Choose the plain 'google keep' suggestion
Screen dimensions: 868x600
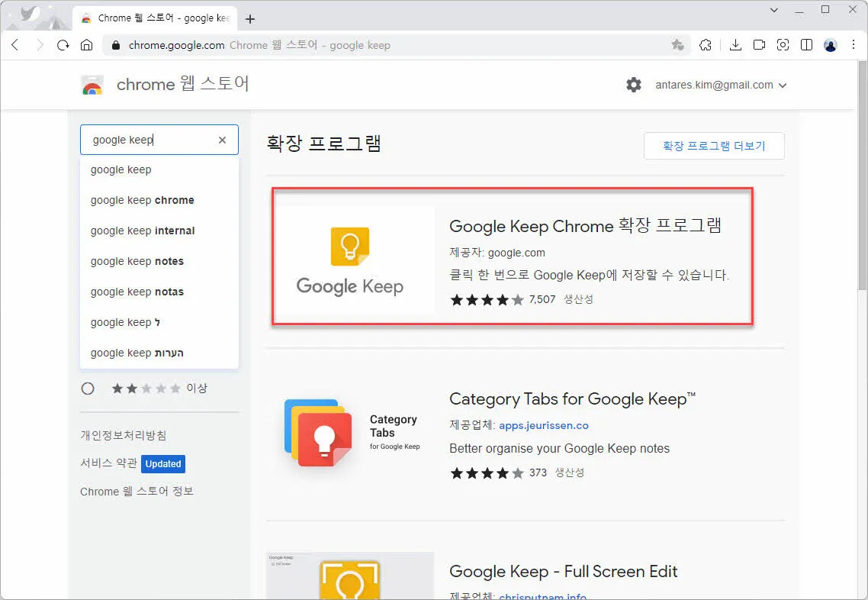(159, 169)
